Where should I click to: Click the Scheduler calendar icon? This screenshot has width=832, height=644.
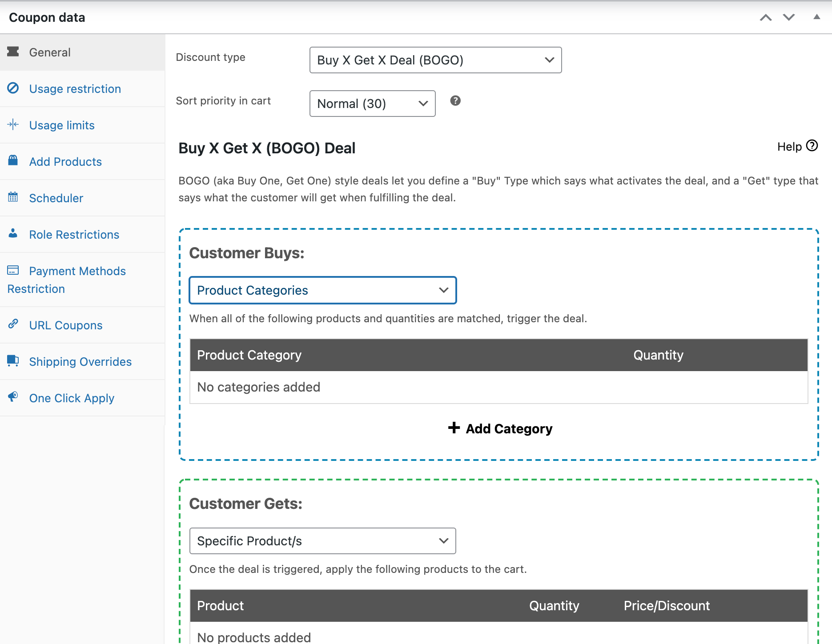[13, 197]
